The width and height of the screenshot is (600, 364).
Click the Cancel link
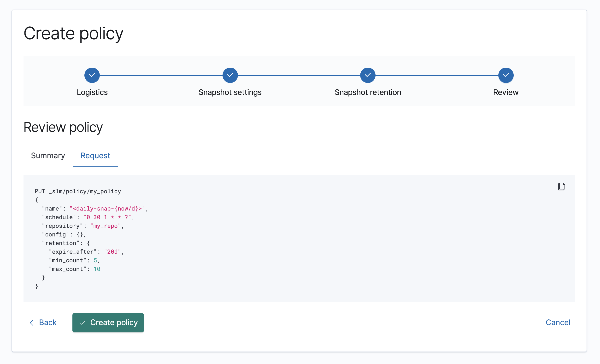[x=558, y=322]
